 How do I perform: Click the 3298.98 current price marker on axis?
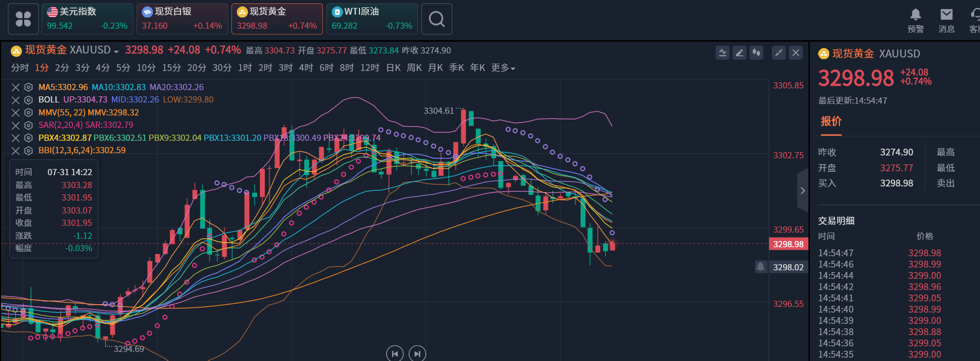(788, 244)
